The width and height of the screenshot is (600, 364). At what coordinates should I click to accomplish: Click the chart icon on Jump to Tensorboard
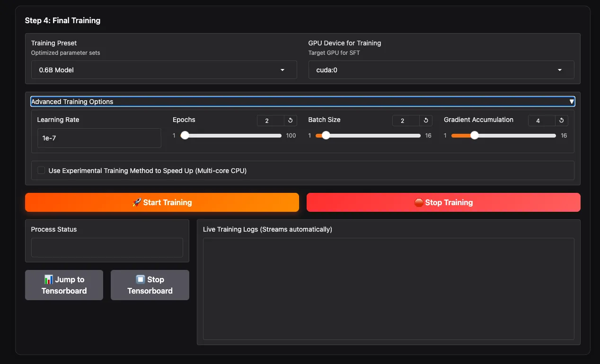[48, 279]
